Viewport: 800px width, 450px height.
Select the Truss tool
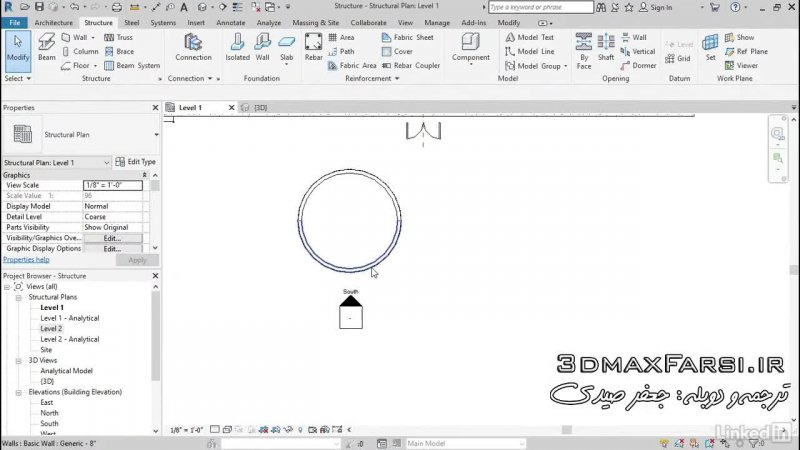(x=118, y=37)
